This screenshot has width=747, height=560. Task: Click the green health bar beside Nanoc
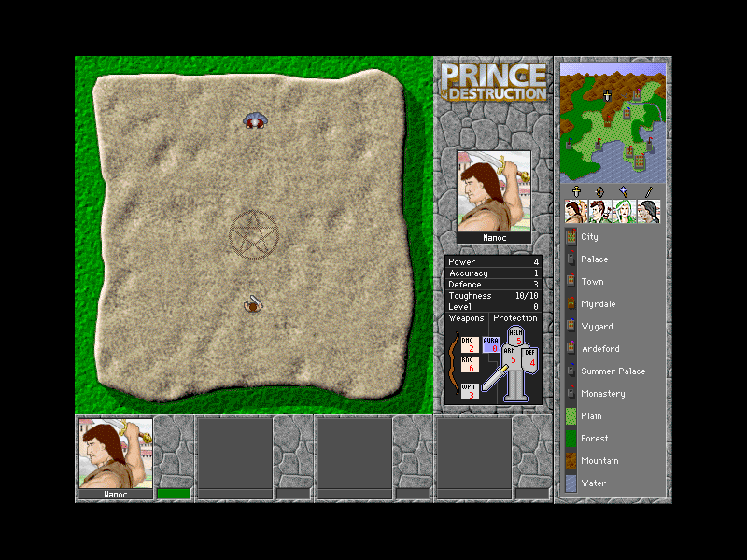(x=174, y=494)
